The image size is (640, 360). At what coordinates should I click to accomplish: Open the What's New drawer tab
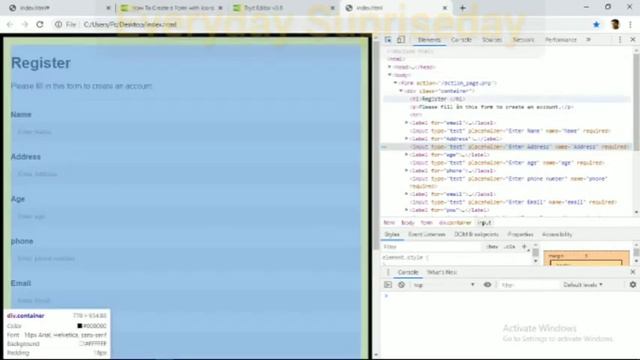click(442, 272)
